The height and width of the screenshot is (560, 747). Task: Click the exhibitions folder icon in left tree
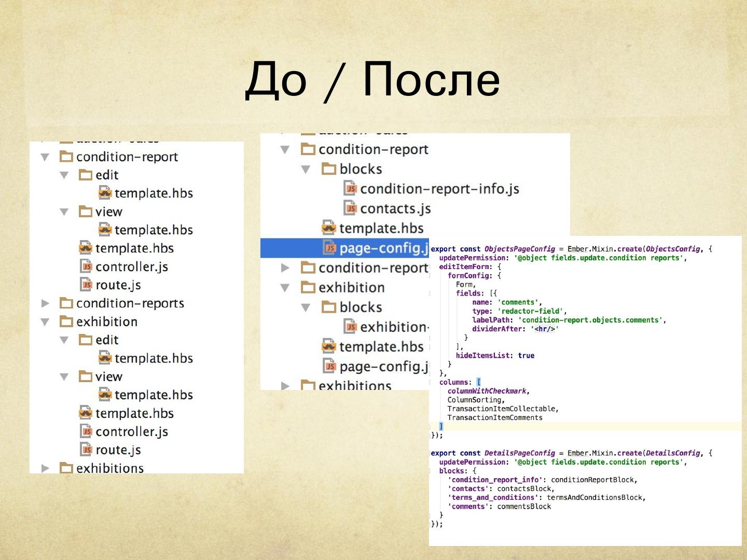coord(66,468)
